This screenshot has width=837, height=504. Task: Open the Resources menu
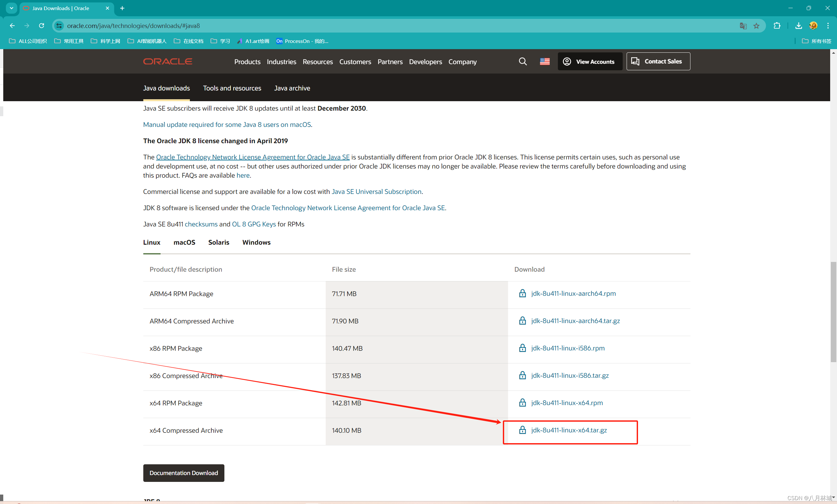pyautogui.click(x=318, y=62)
